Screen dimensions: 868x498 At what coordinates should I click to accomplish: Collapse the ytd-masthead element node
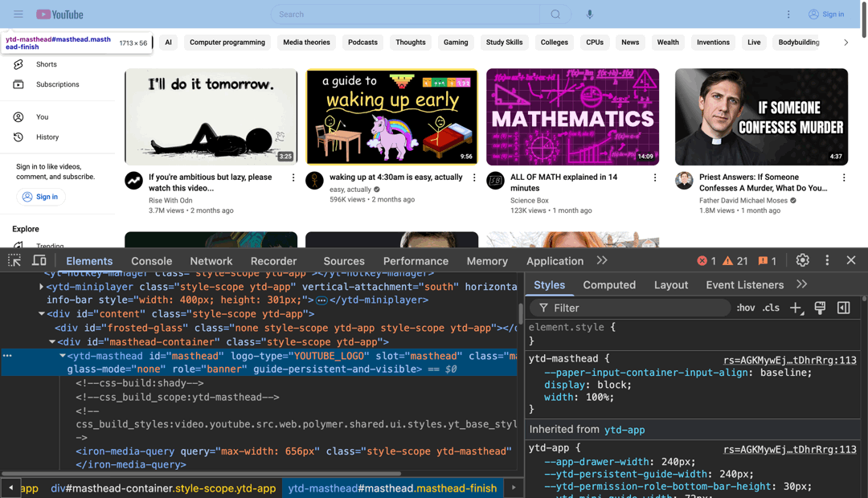[63, 356]
